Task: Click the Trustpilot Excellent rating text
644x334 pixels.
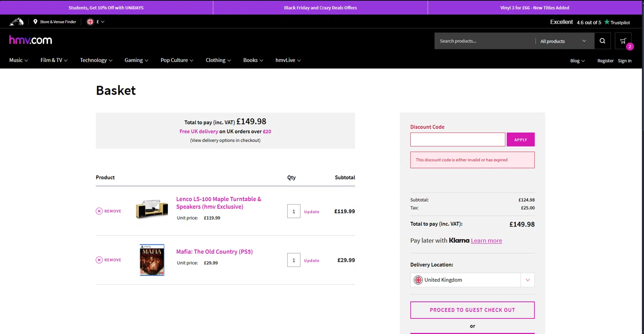Action: (562, 22)
